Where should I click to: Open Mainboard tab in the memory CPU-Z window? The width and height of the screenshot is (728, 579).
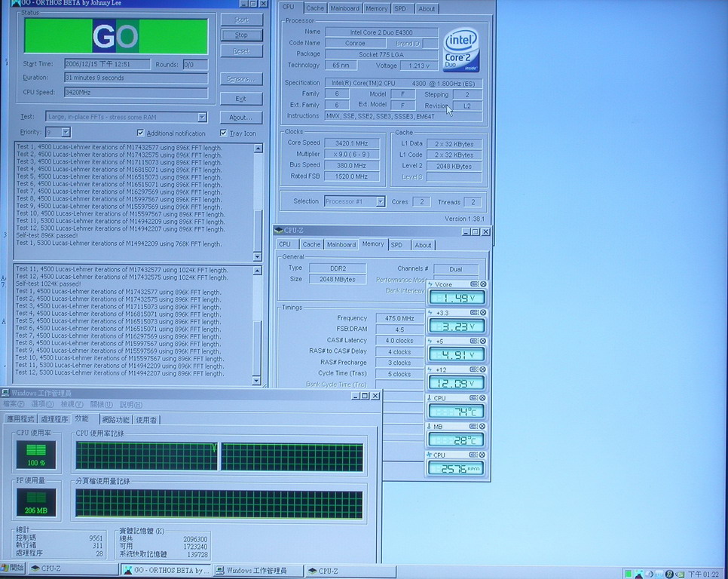[341, 245]
